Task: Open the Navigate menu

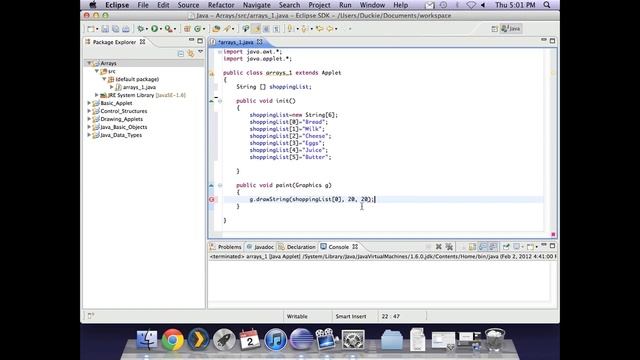Action: click(256, 5)
